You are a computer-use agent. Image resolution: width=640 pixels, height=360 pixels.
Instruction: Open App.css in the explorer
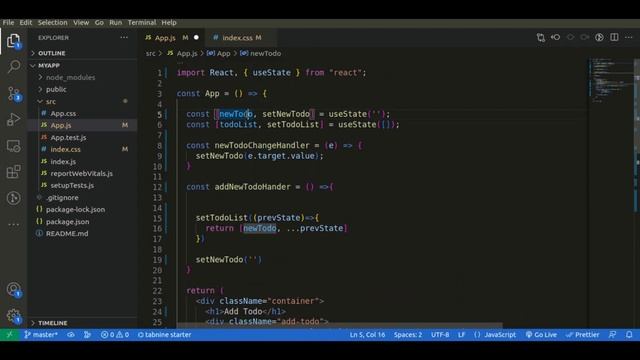click(x=82, y=113)
